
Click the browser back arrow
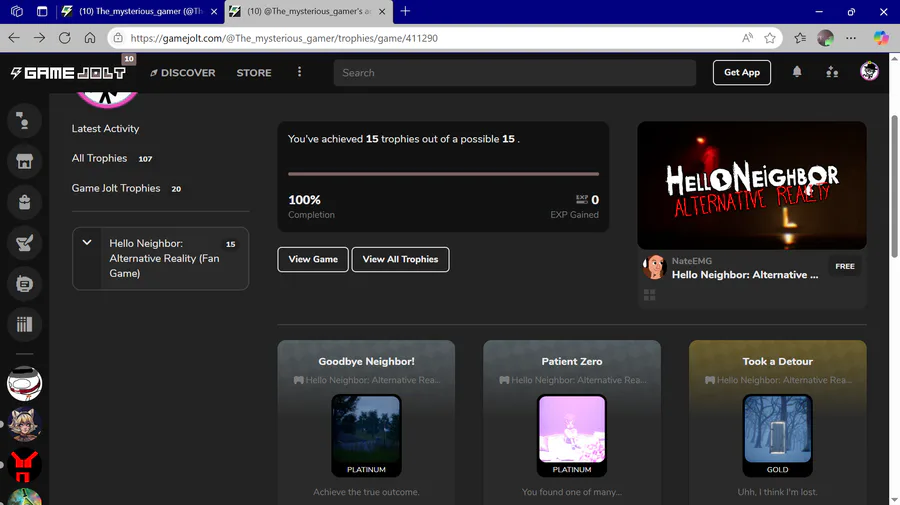[x=14, y=38]
